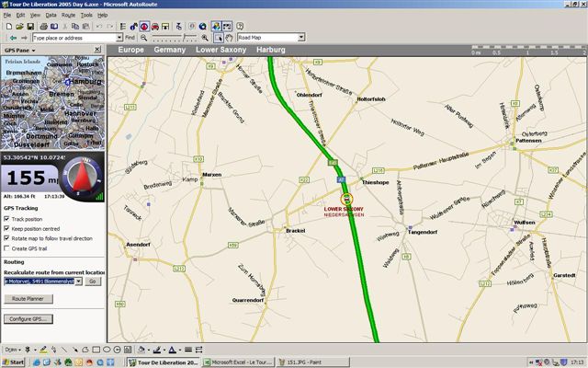
Task: Open the File menu
Action: [x=7, y=16]
